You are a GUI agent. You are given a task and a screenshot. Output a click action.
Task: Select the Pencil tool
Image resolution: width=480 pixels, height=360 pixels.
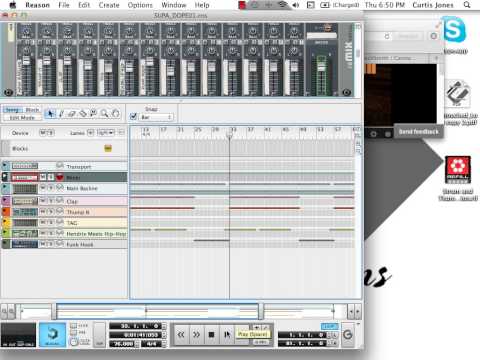[61, 114]
